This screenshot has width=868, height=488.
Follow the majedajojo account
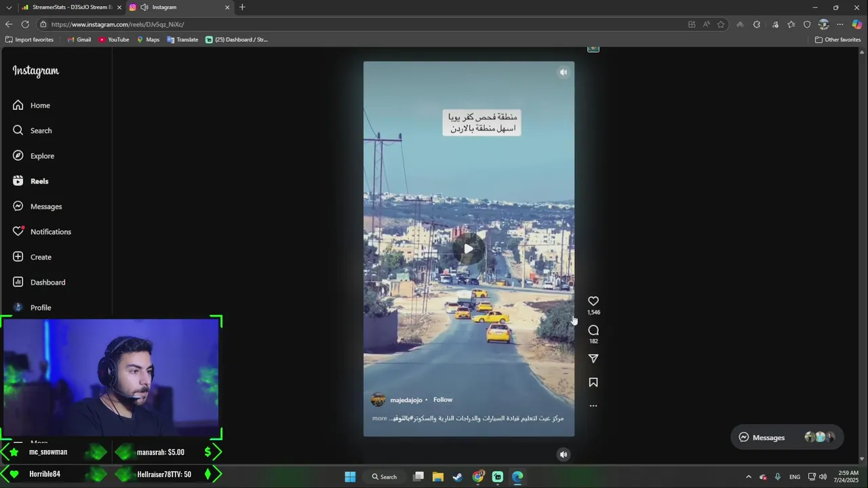[x=443, y=400]
